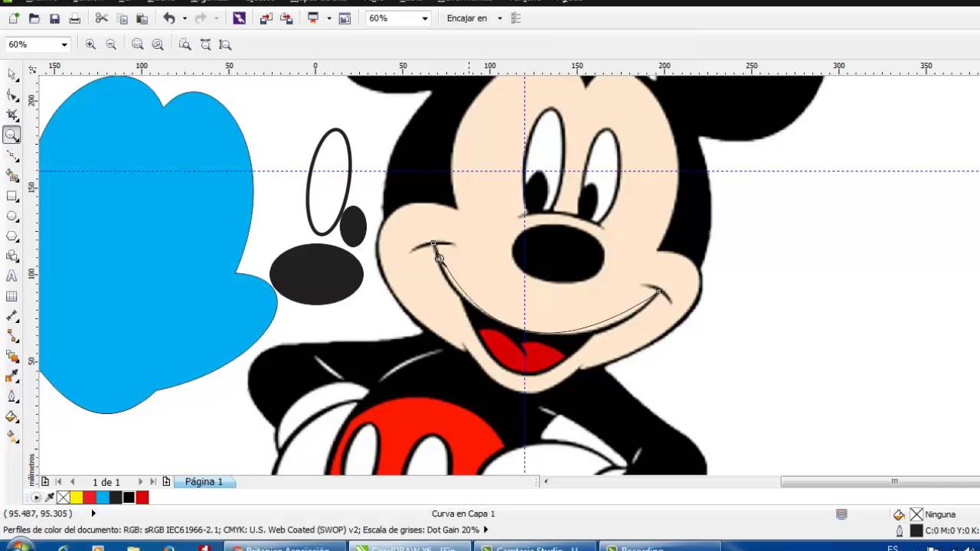Pick the cyan blue swatch in the palette
Screen dimensions: 980x551
(x=103, y=497)
